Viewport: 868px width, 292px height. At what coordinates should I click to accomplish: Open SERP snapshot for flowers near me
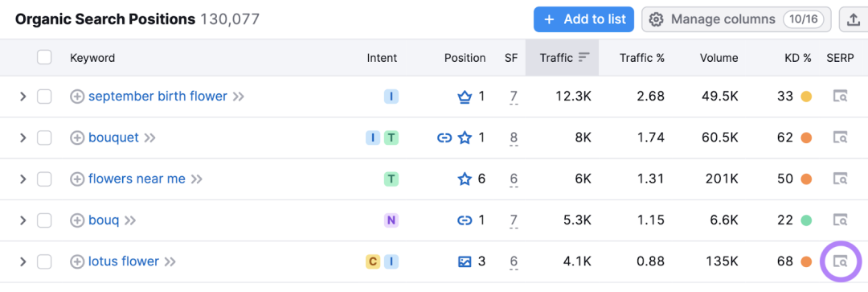click(x=841, y=179)
